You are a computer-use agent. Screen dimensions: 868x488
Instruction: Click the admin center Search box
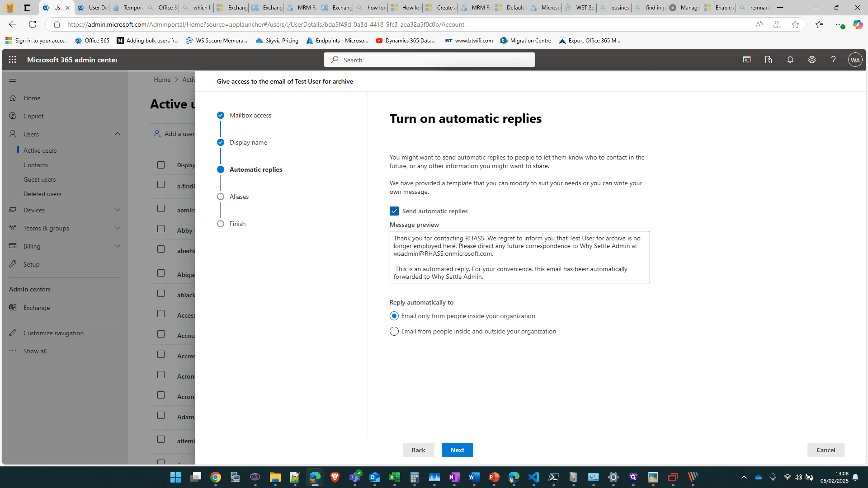pos(429,60)
